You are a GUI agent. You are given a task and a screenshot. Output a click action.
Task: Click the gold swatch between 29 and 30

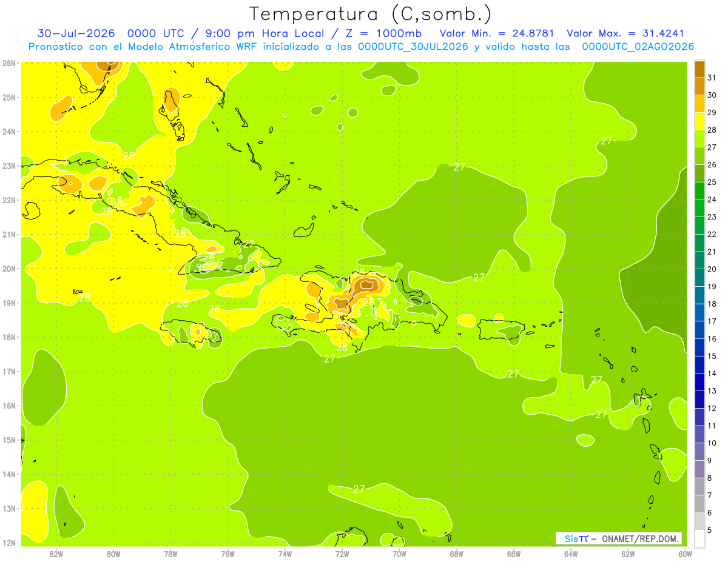(699, 104)
